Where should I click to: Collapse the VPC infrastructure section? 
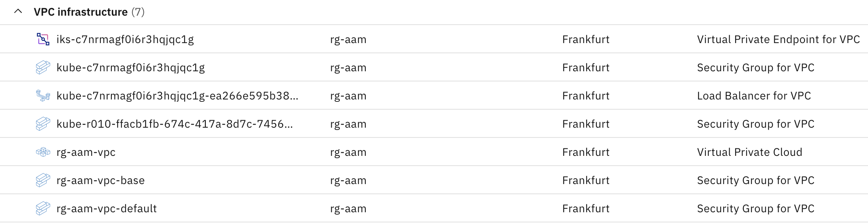click(18, 12)
